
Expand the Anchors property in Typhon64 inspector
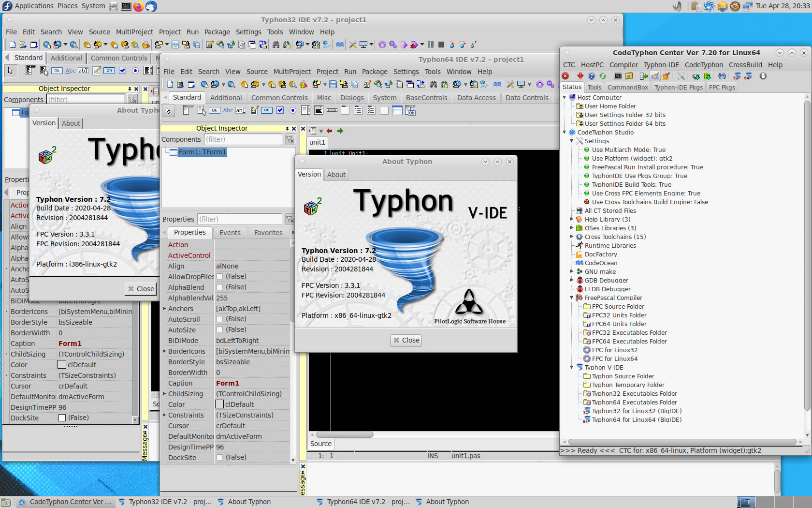164,308
